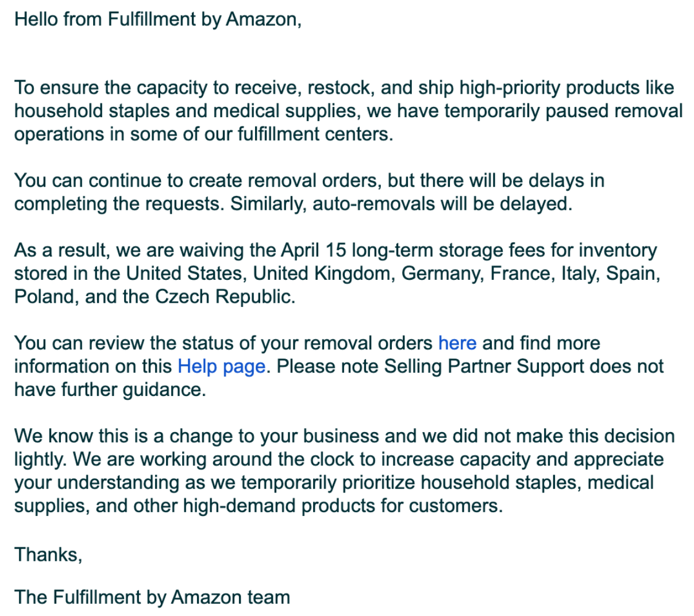Click the phrase "auto-removals will be delayed"
The width and height of the screenshot is (694, 616).
click(x=441, y=204)
